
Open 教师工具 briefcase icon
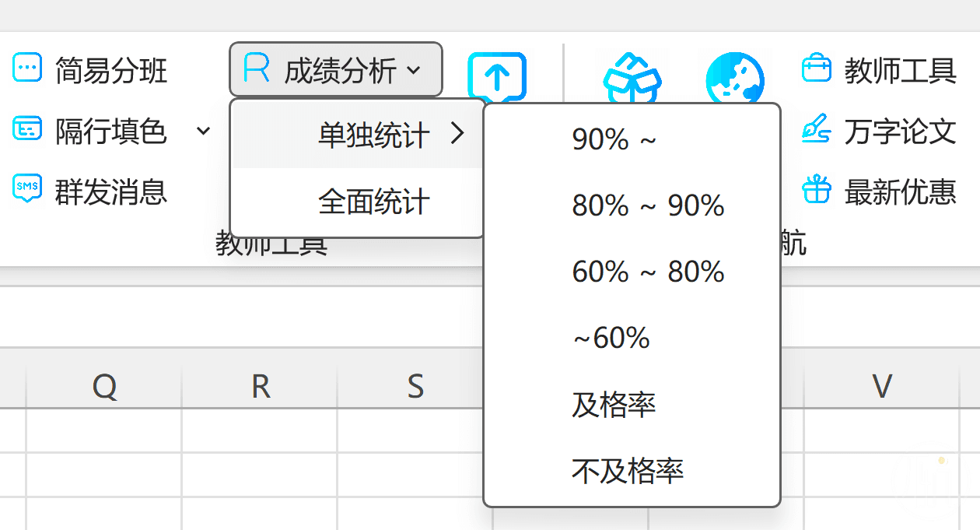pyautogui.click(x=817, y=68)
